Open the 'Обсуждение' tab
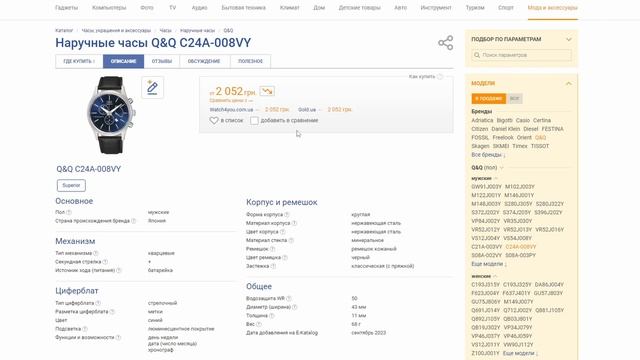This screenshot has height=360, width=640. [x=204, y=61]
